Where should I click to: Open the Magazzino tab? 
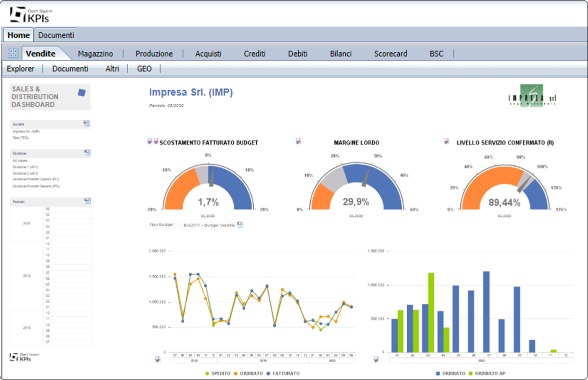(x=95, y=53)
